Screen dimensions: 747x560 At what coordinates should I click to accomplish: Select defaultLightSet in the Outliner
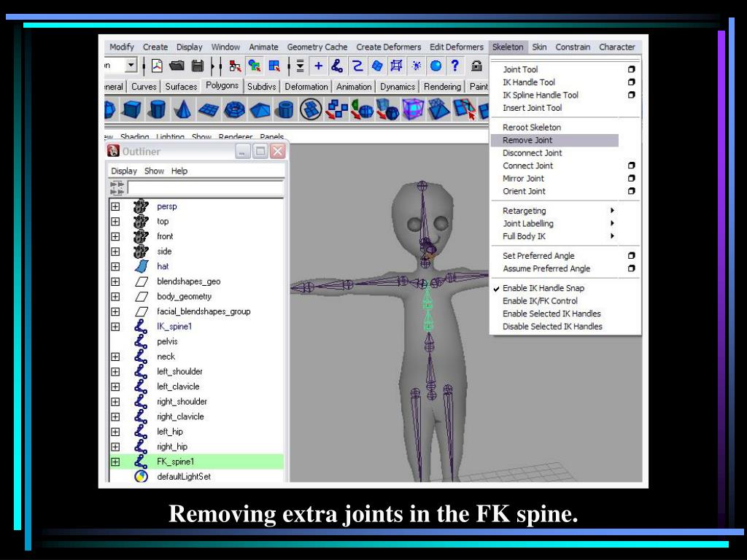click(x=184, y=477)
